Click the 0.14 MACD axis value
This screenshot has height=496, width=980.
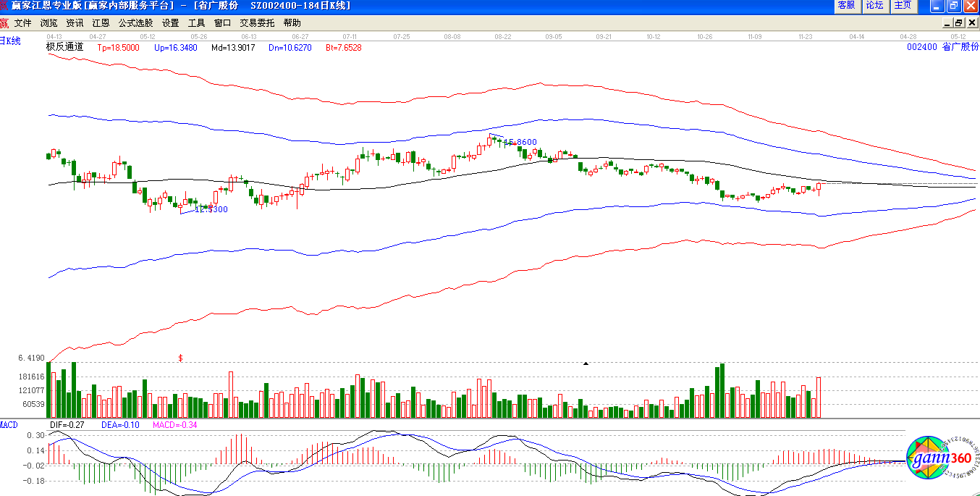36,450
